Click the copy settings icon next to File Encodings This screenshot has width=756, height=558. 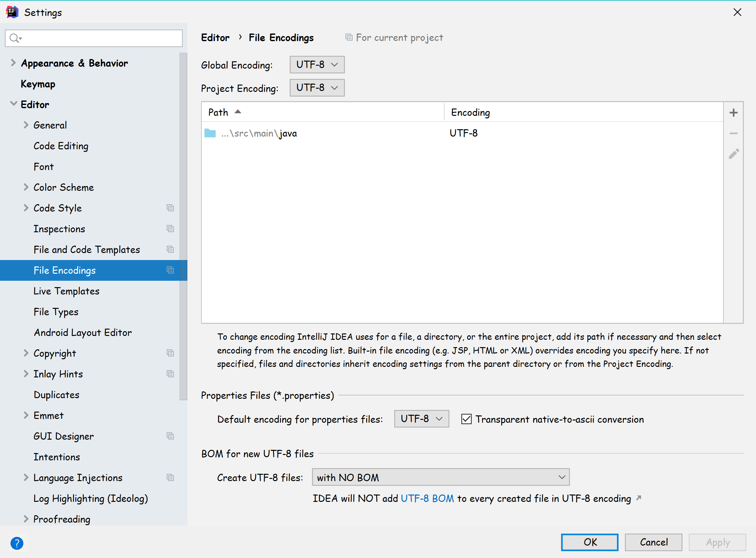(x=170, y=270)
